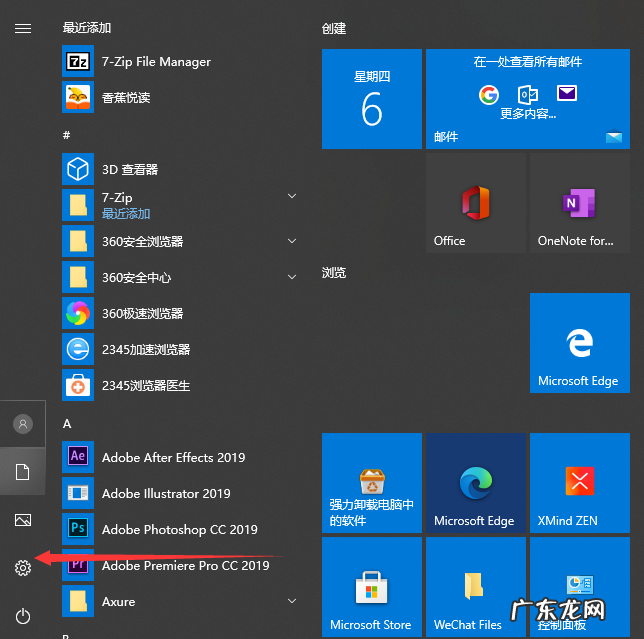Viewport: 644px width, 639px height.
Task: Expand the 360安全中心 folder chevron
Action: point(292,277)
